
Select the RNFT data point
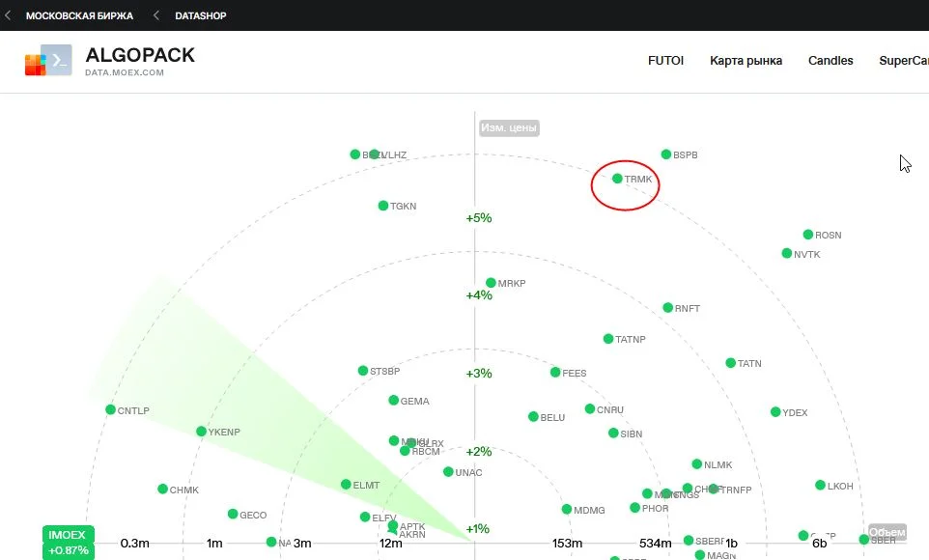(x=667, y=308)
